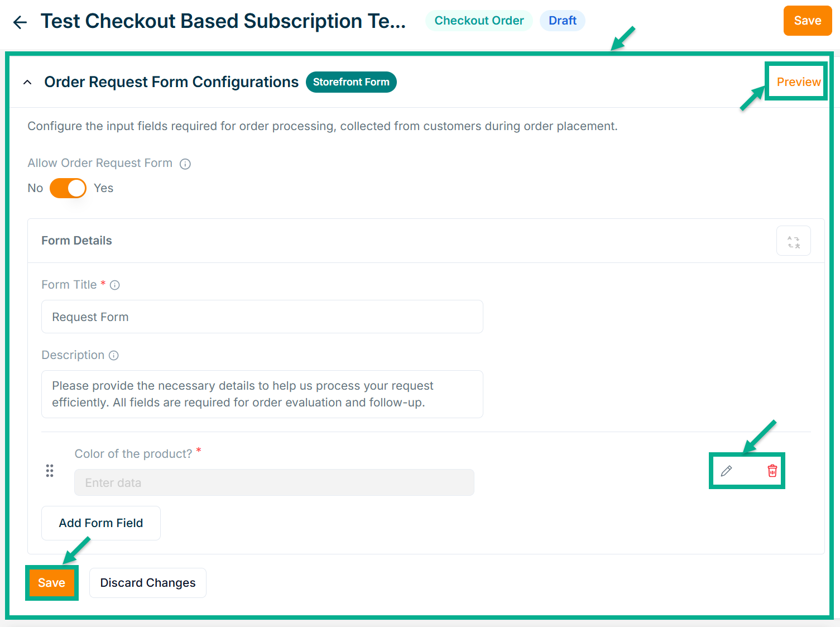Click the back arrow next to the title
The width and height of the screenshot is (840, 627).
point(20,22)
